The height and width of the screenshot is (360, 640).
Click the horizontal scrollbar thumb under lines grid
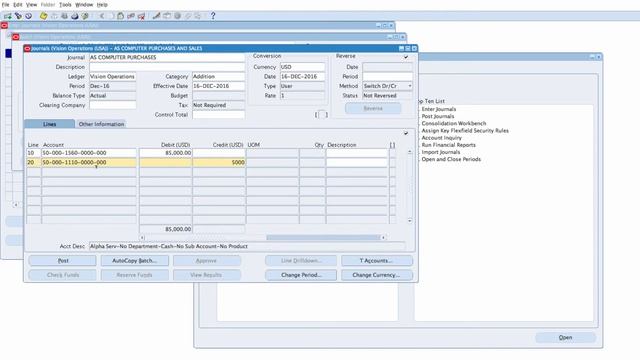pyautogui.click(x=323, y=238)
